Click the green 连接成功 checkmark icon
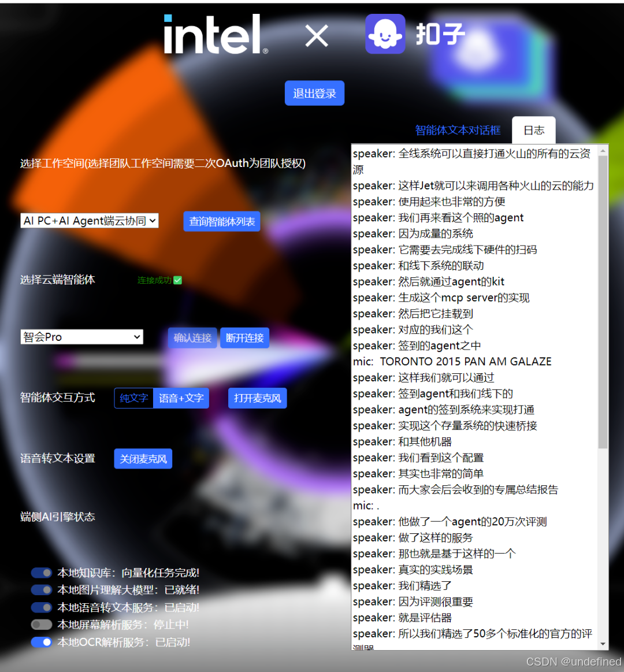 177,280
